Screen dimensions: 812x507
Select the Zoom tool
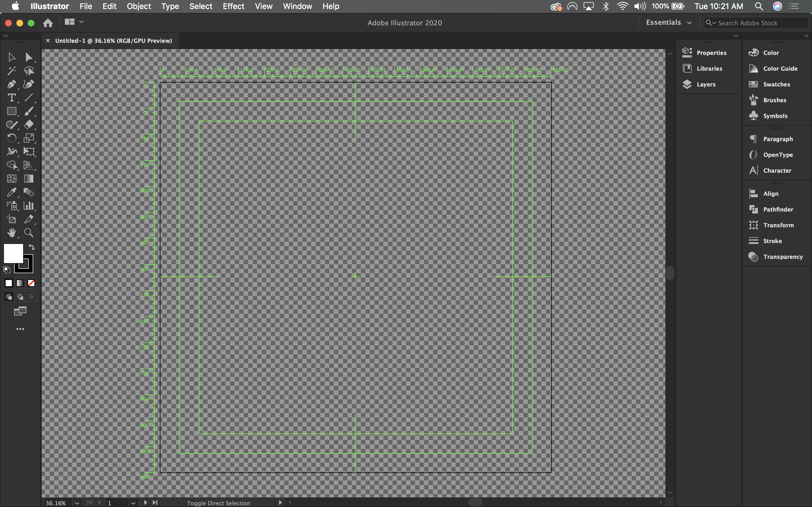pyautogui.click(x=28, y=233)
